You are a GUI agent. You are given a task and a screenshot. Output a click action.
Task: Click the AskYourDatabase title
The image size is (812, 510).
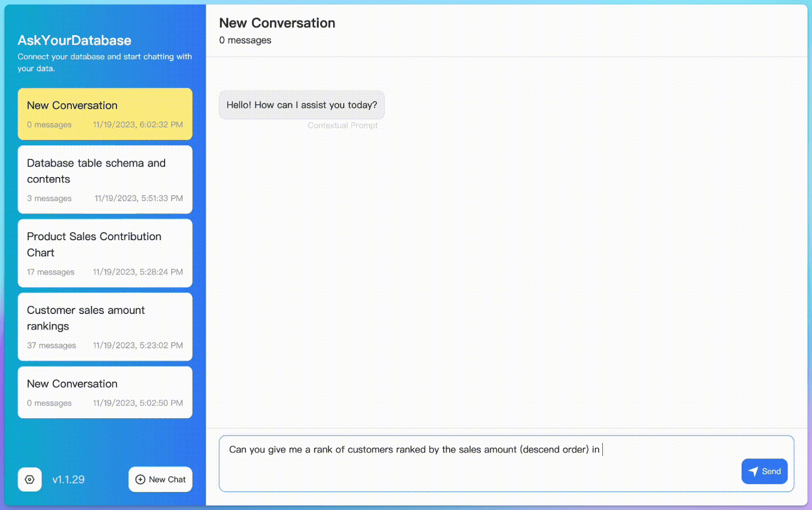(x=74, y=40)
